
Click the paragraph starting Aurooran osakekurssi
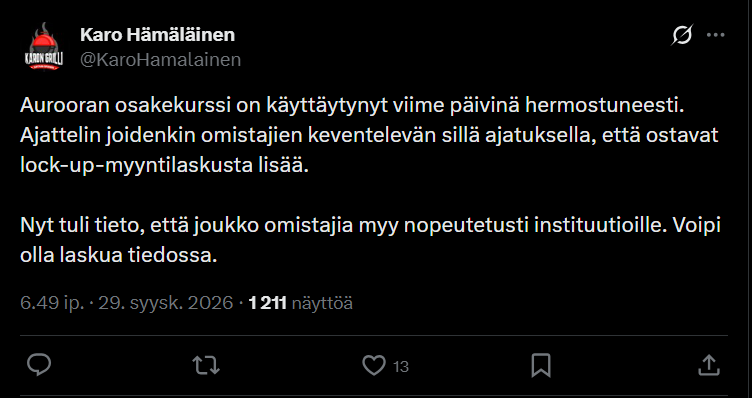point(369,136)
